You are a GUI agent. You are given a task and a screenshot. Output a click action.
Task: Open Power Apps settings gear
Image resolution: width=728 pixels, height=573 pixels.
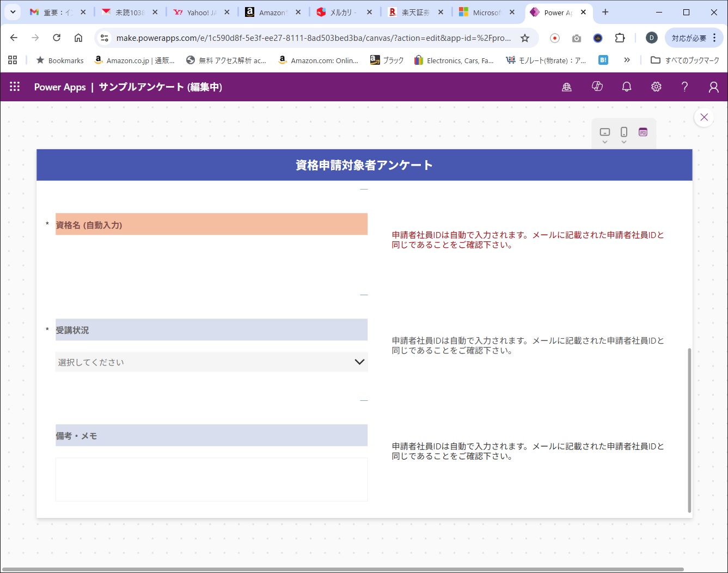point(656,87)
